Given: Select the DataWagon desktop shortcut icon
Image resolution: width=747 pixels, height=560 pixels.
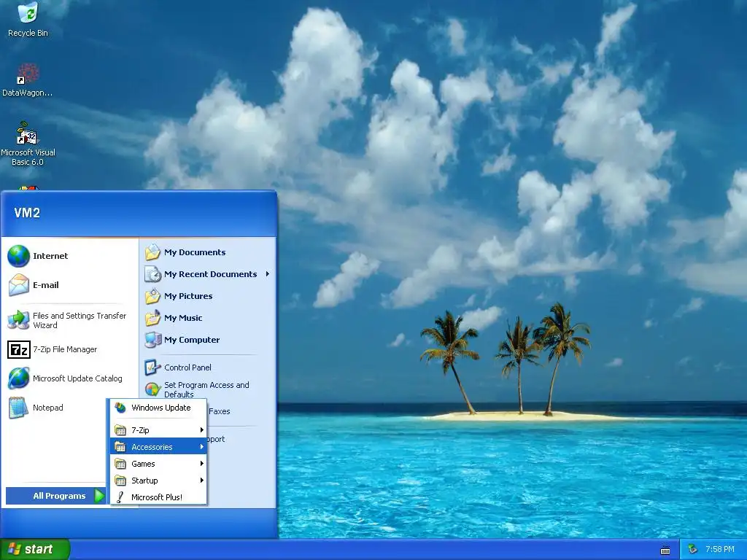Looking at the screenshot, I should [x=28, y=74].
